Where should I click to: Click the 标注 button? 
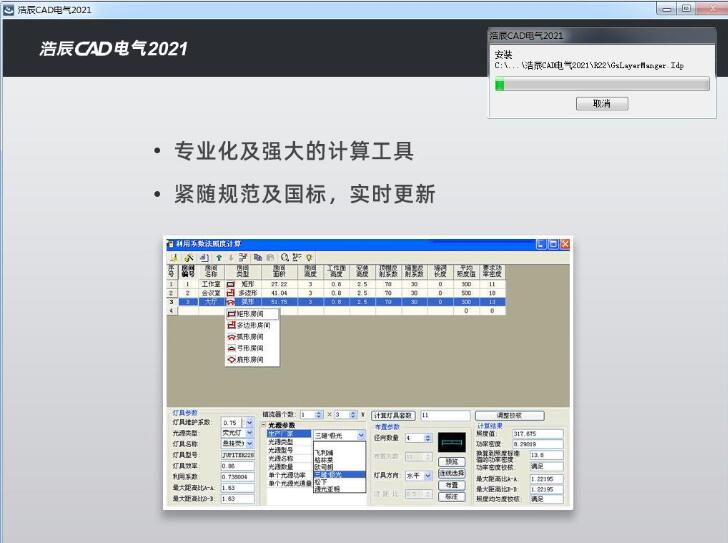pos(452,497)
